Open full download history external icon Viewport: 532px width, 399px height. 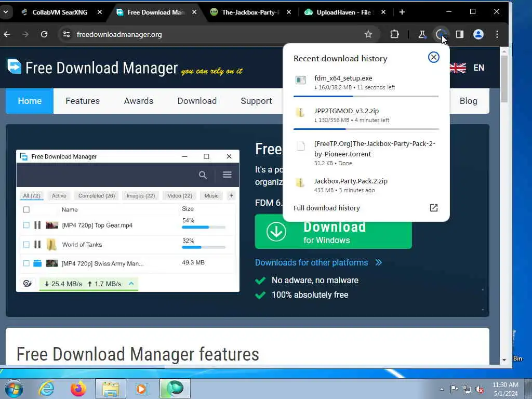(434, 208)
